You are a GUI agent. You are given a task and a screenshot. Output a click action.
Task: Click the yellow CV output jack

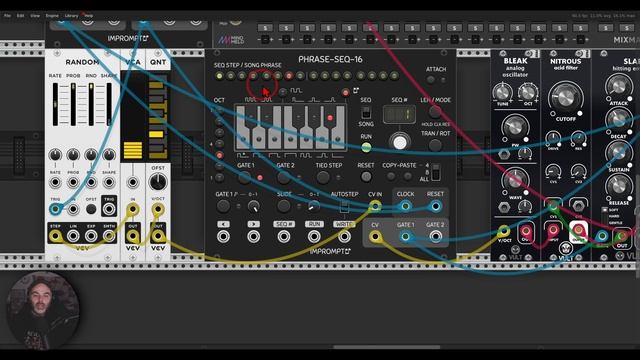point(375,236)
